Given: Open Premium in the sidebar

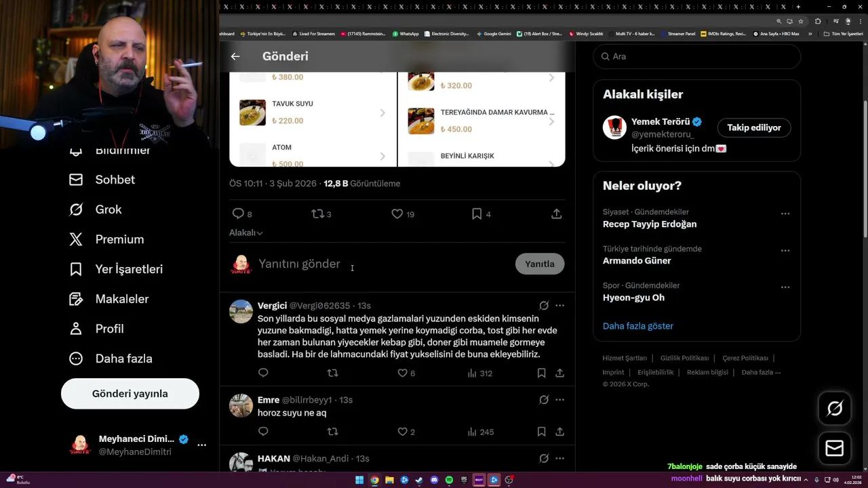Looking at the screenshot, I should tap(106, 239).
